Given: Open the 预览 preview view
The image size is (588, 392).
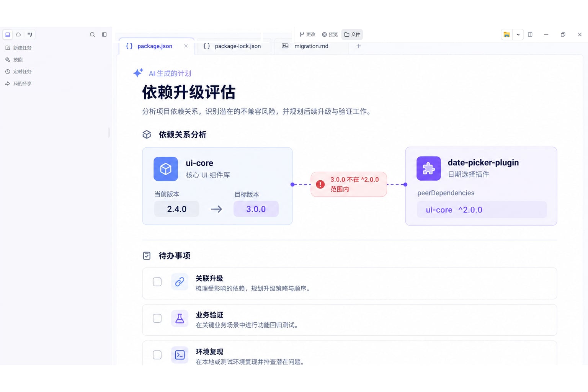Looking at the screenshot, I should (330, 34).
